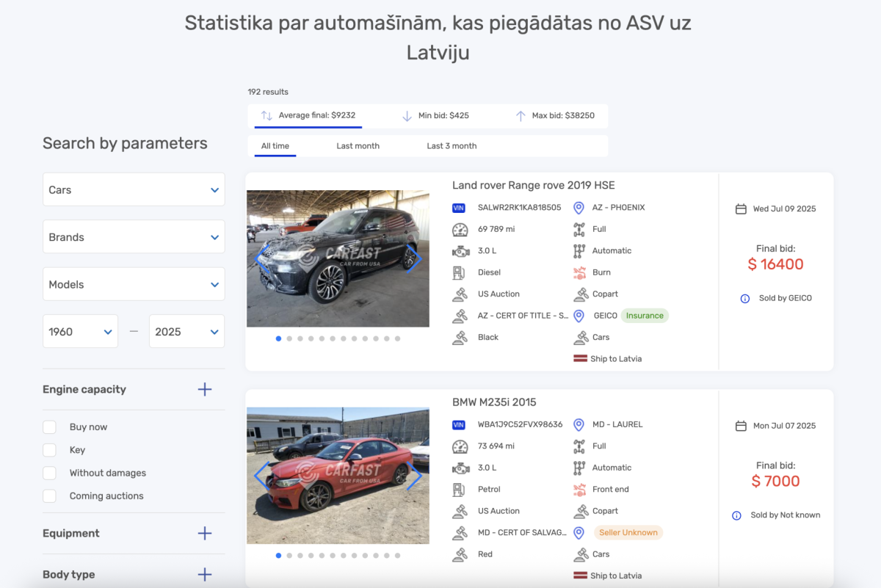Check the Coming auctions filter

coord(50,496)
